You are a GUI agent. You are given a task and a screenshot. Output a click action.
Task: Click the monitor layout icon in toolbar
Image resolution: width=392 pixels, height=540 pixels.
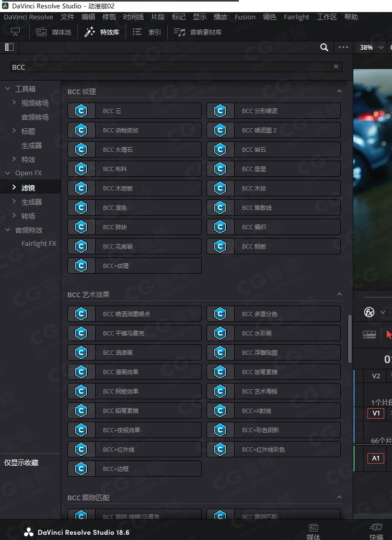[x=16, y=32]
